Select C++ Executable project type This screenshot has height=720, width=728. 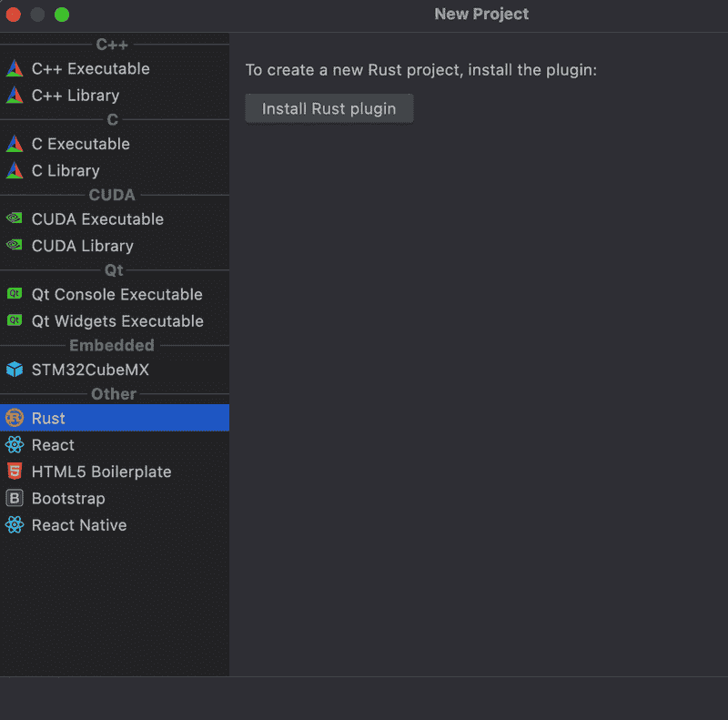[115, 69]
